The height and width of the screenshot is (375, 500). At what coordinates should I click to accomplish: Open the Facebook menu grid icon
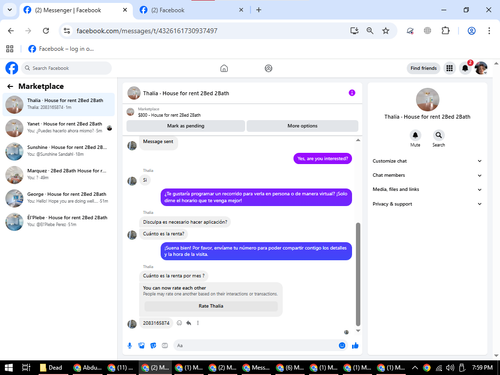449,68
